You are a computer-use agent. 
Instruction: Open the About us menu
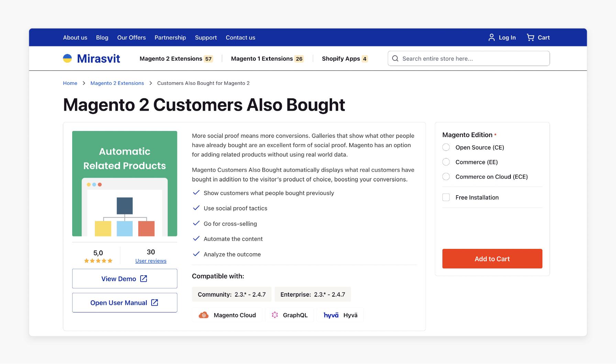click(75, 37)
